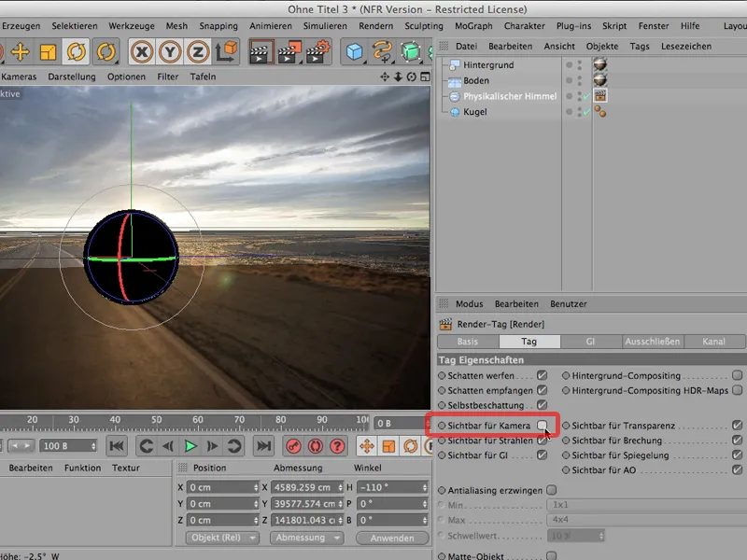The image size is (747, 560).
Task: Switch to the Basis tab
Action: point(468,342)
